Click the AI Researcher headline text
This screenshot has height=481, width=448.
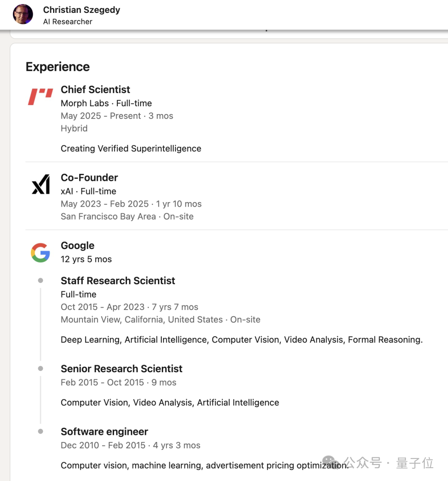pyautogui.click(x=68, y=22)
